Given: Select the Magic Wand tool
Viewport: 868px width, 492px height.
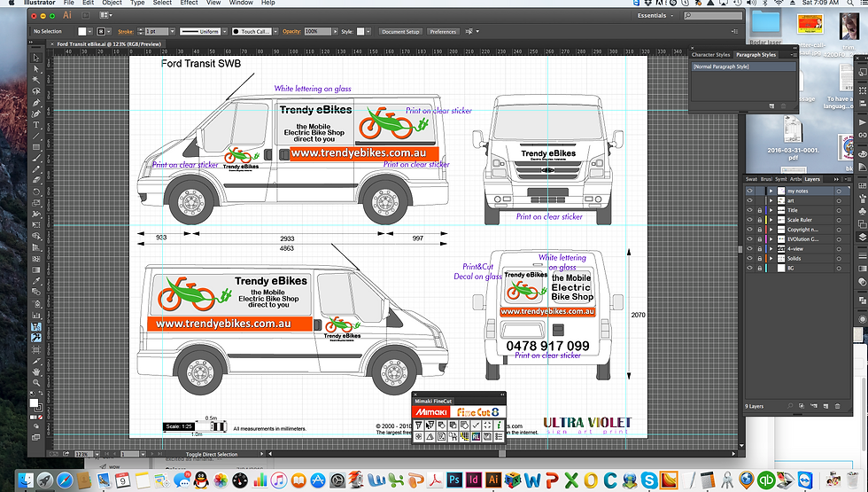Looking at the screenshot, I should click(x=36, y=80).
